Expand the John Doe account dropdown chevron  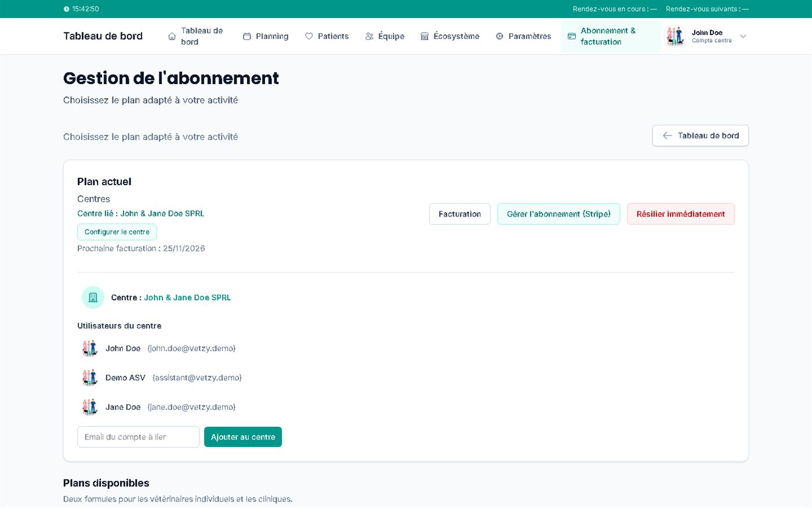743,36
